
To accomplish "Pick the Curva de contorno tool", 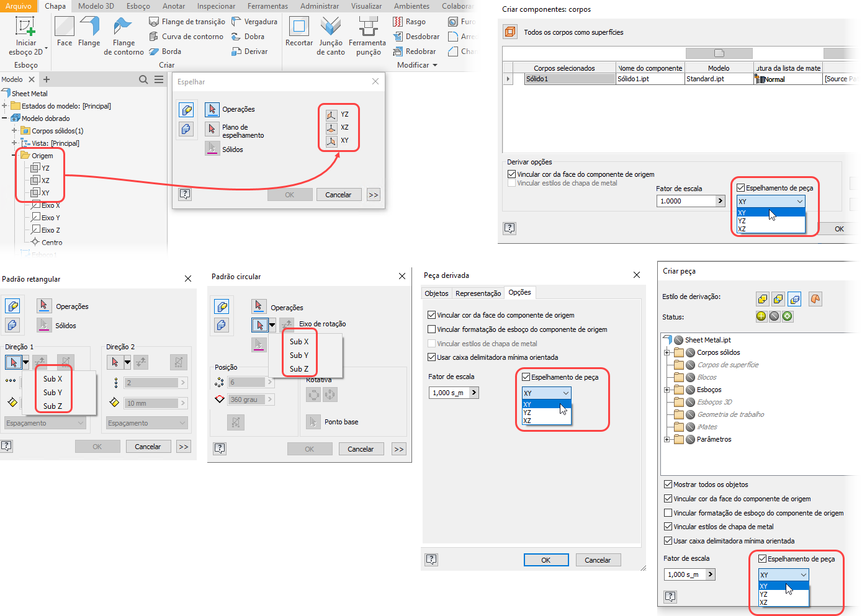I will click(x=186, y=37).
